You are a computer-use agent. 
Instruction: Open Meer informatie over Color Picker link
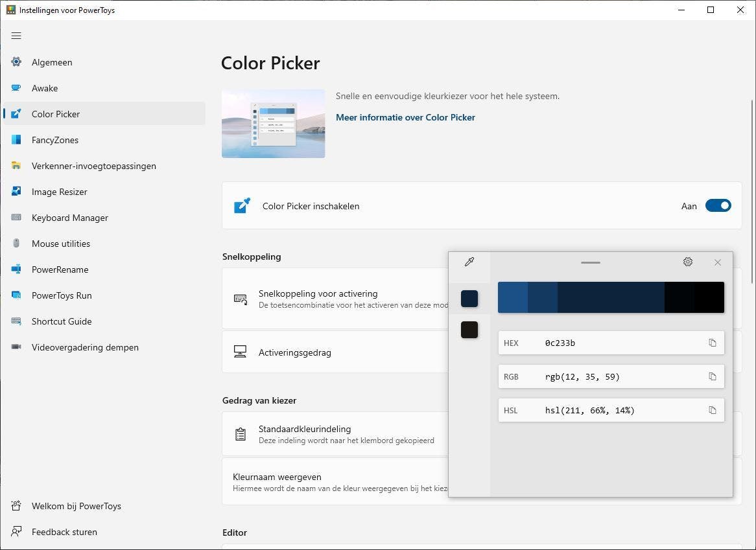tap(405, 117)
